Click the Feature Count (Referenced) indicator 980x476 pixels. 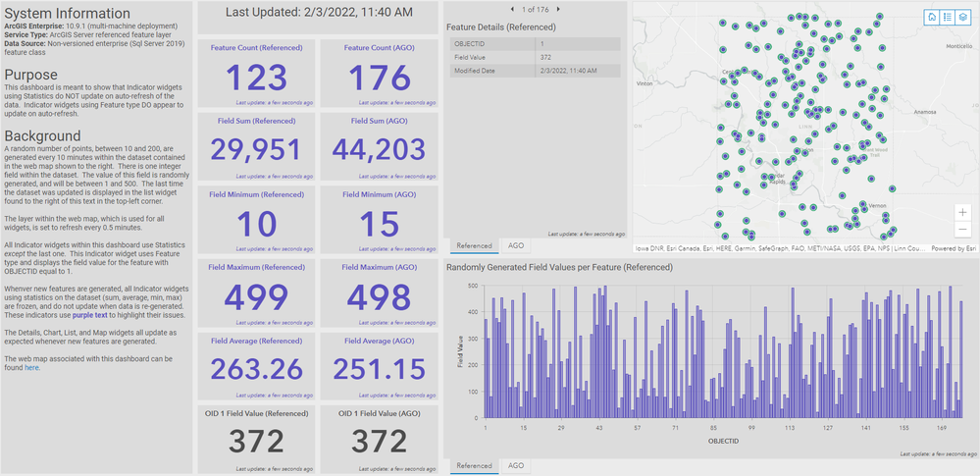256,74
